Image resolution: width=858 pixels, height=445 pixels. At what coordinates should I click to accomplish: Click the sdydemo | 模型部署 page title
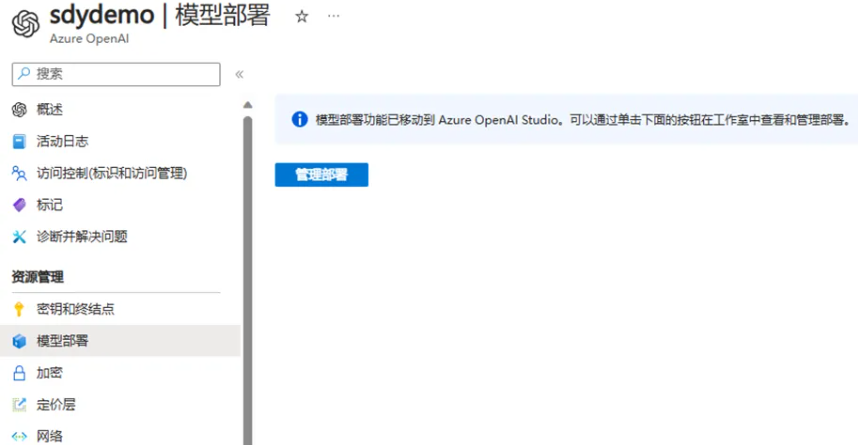(x=160, y=15)
